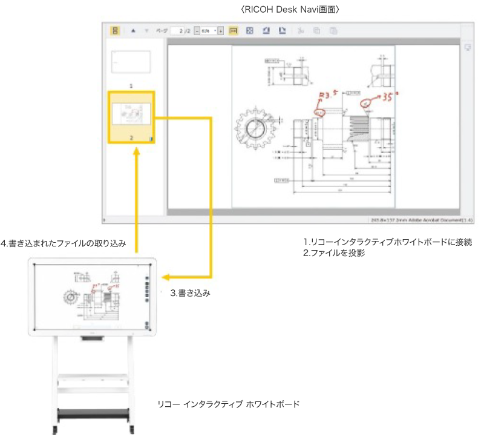
Task: Click the annotation icon on page 2 thumbnail
Action: pos(151,139)
